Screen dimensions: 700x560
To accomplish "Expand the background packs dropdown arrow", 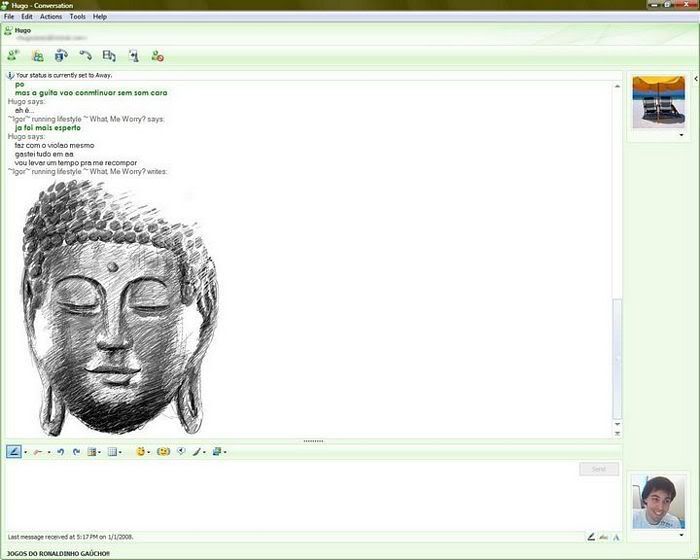I will tap(225, 452).
